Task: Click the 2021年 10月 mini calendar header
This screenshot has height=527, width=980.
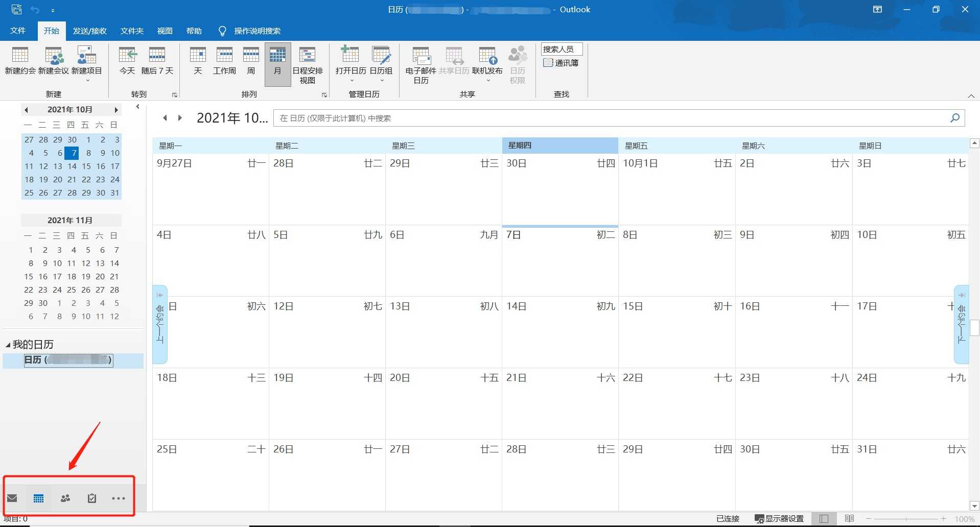Action: (x=70, y=109)
